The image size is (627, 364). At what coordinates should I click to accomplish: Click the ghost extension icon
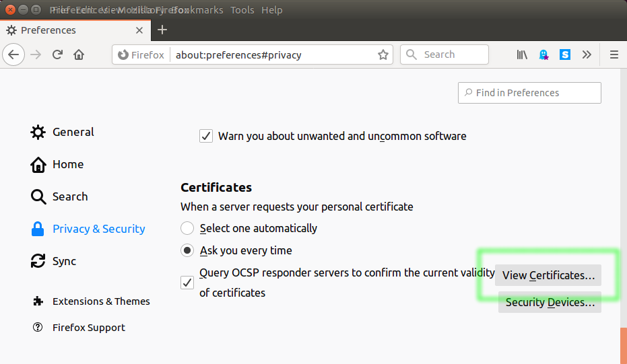click(x=543, y=54)
